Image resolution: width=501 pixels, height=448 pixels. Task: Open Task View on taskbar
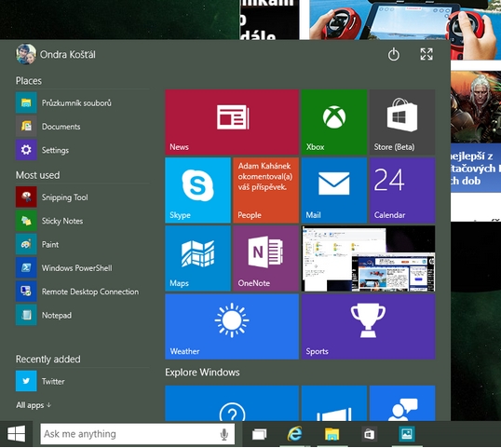(259, 434)
